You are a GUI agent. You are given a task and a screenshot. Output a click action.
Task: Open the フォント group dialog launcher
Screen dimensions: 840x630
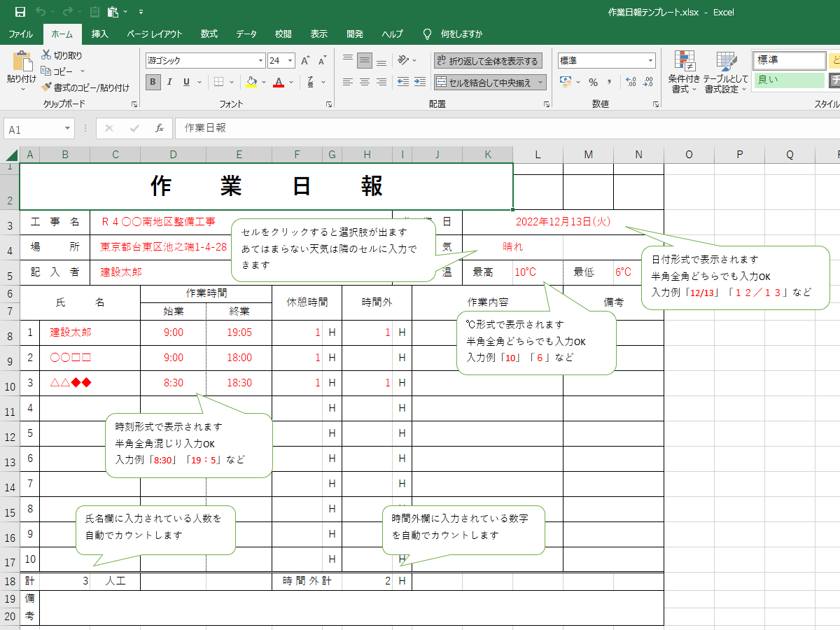329,104
